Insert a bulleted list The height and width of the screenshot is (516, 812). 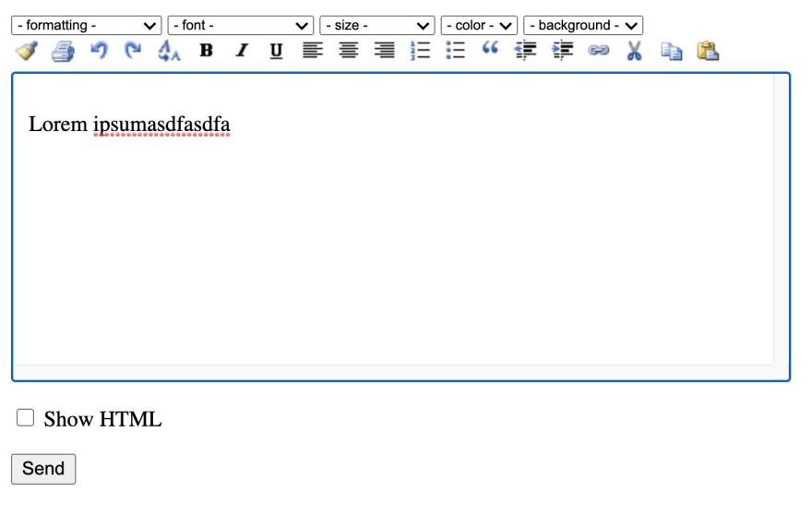(x=455, y=50)
